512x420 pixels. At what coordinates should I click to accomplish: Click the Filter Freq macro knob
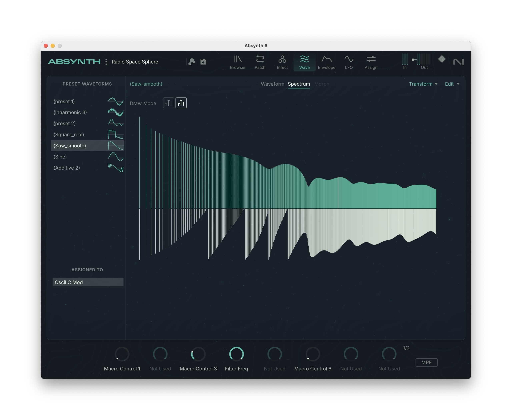click(236, 354)
